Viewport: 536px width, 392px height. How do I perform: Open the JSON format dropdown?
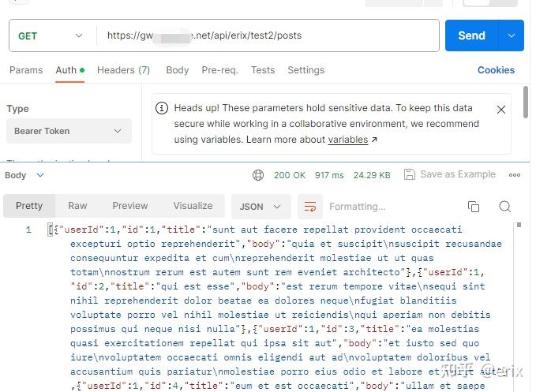click(x=260, y=207)
